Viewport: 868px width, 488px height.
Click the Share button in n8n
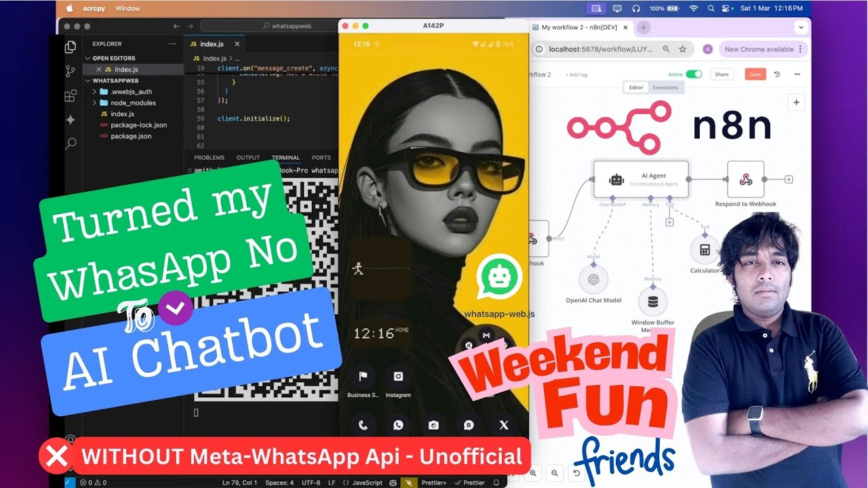coord(722,74)
